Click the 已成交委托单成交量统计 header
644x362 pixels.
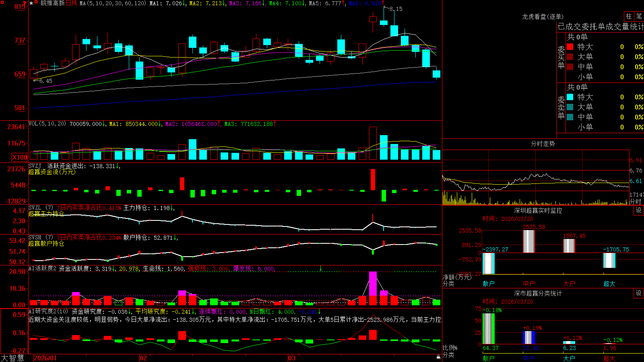pos(601,27)
